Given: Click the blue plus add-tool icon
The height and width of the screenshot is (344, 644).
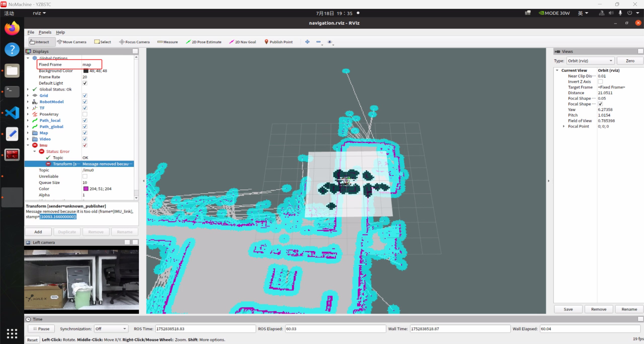Looking at the screenshot, I should tap(307, 42).
